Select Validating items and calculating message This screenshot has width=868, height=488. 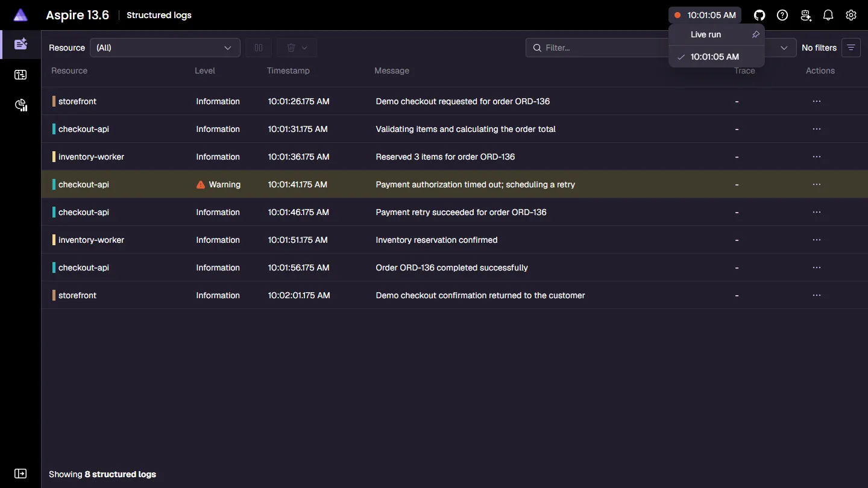(465, 129)
